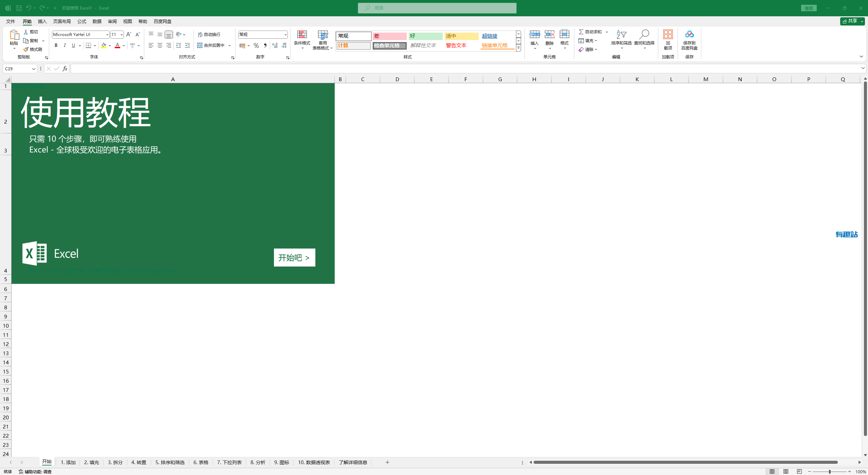Toggle Italic formatting
Screen dimensions: 868x475
tap(64, 45)
